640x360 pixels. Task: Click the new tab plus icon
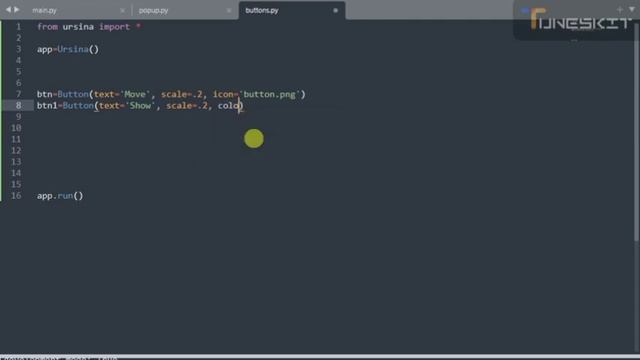620,9
